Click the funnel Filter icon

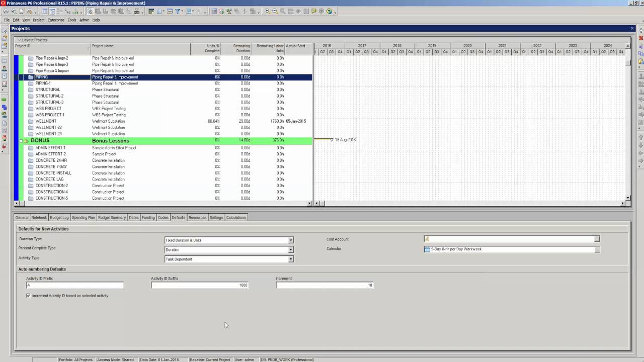click(x=177, y=11)
